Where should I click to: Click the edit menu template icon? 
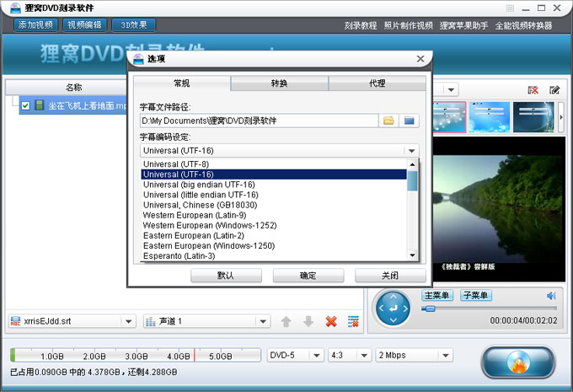(554, 90)
